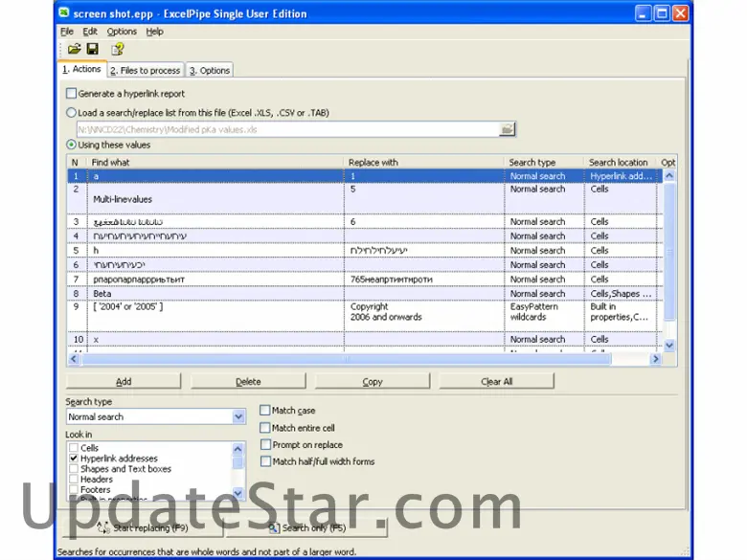Image resolution: width=747 pixels, height=560 pixels.
Task: Click 'Cells,Shapes ...' location cell in row 8
Action: point(621,294)
